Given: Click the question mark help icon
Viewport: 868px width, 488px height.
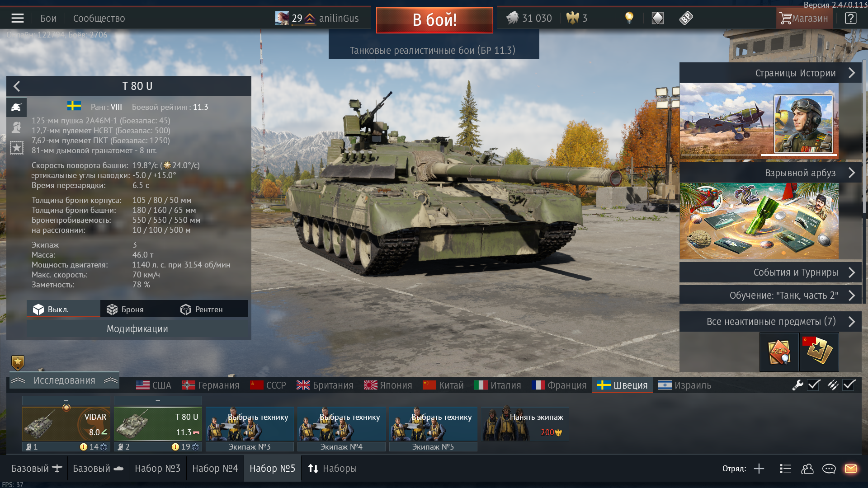Looking at the screenshot, I should point(850,18).
